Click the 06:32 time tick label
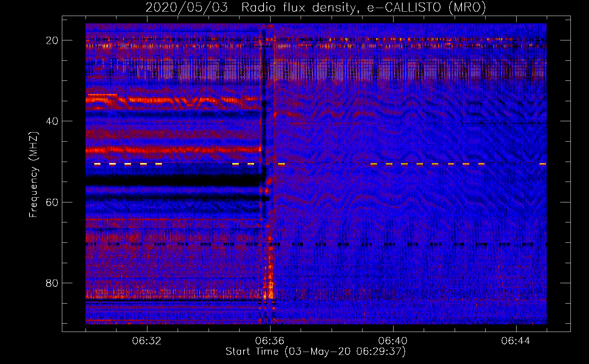 147,341
